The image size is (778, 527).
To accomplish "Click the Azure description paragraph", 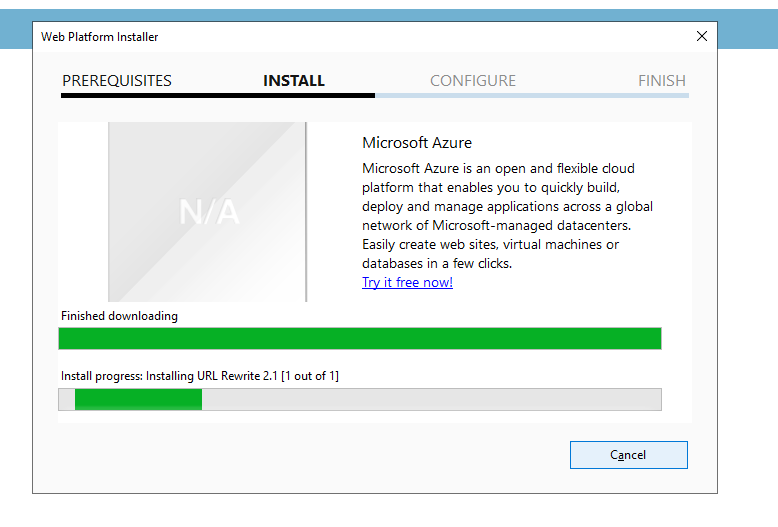I will click(x=507, y=216).
